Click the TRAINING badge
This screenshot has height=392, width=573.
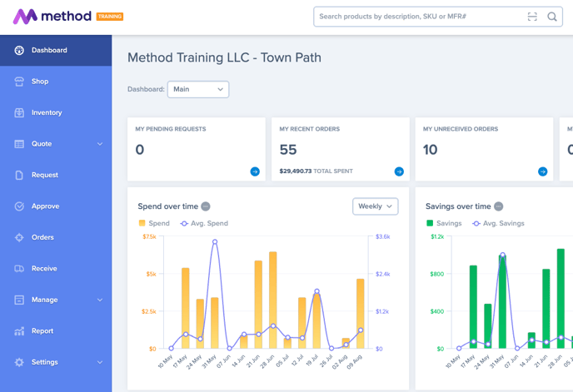point(110,17)
